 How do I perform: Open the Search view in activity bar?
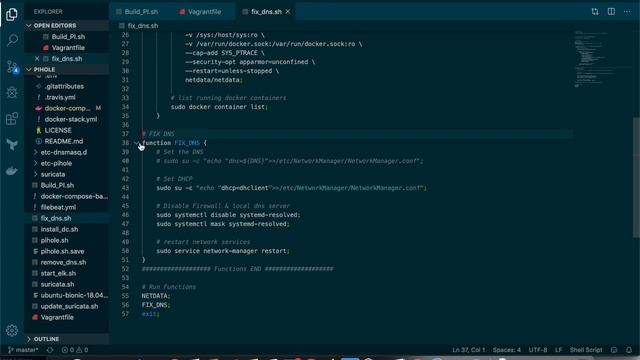(x=12, y=40)
